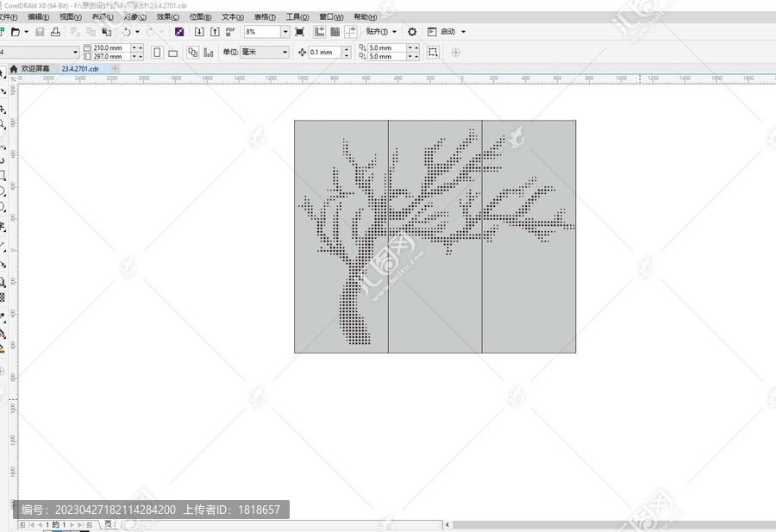Viewport: 776px width, 532px height.
Task: Select the Rectangle tool in the toolbox
Action: point(3,175)
